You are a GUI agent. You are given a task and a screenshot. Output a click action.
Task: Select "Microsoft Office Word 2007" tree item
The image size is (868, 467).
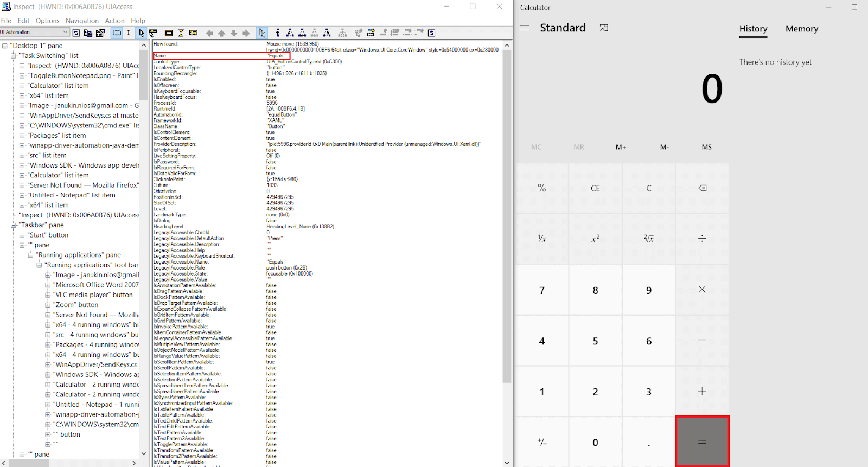click(95, 285)
